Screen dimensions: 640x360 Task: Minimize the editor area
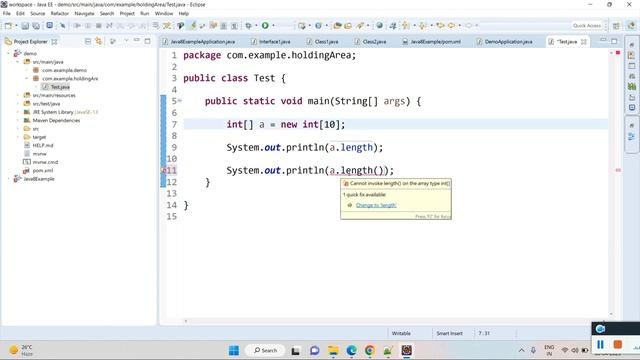pyautogui.click(x=603, y=40)
